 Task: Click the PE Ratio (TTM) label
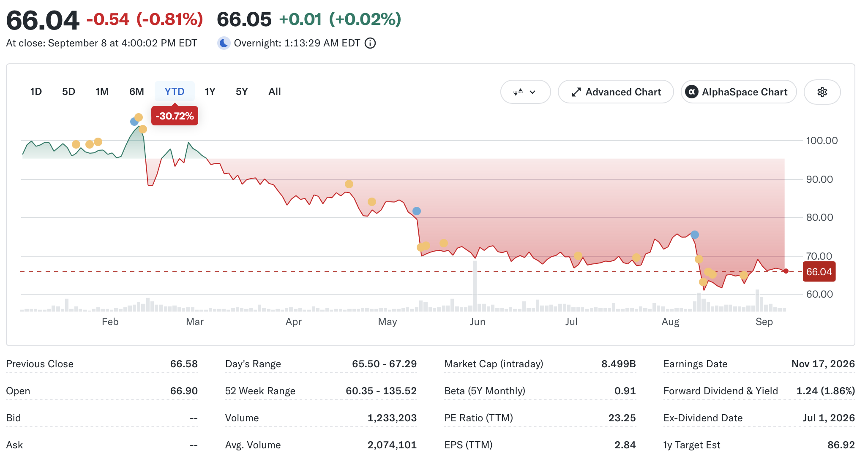[478, 418]
